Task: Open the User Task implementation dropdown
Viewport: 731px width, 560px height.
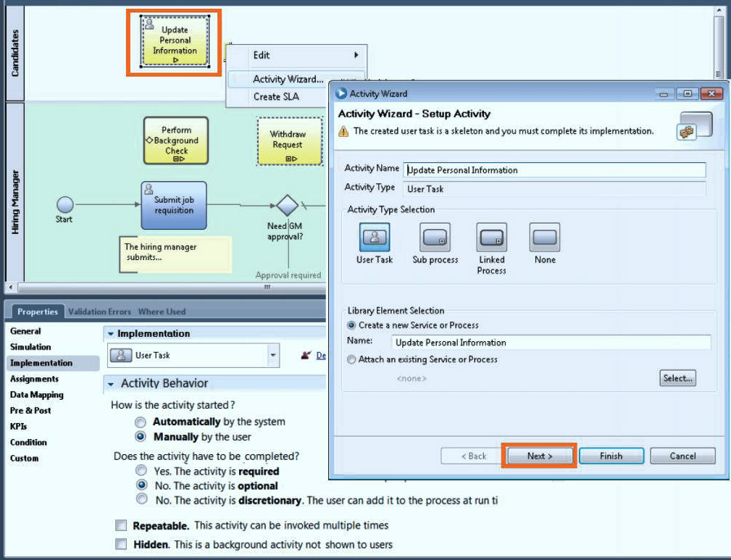Action: [273, 356]
